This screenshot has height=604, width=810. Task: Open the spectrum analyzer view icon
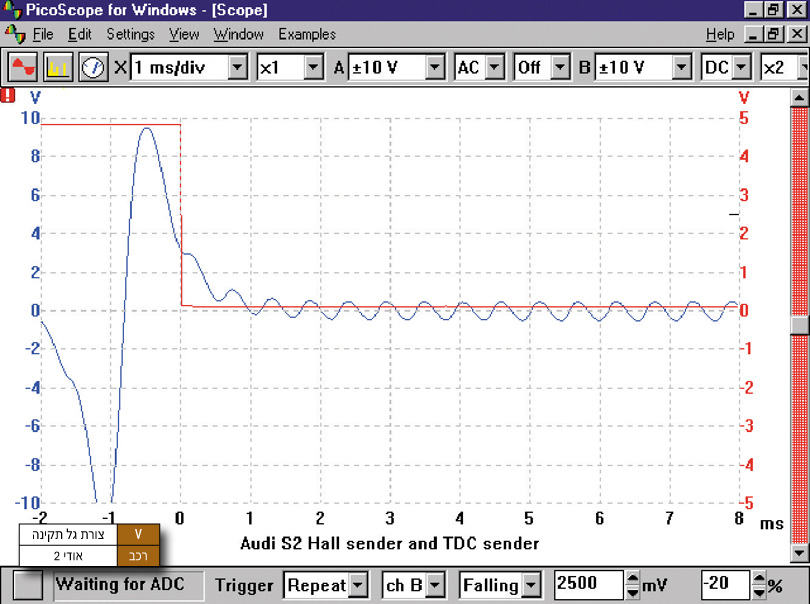57,68
